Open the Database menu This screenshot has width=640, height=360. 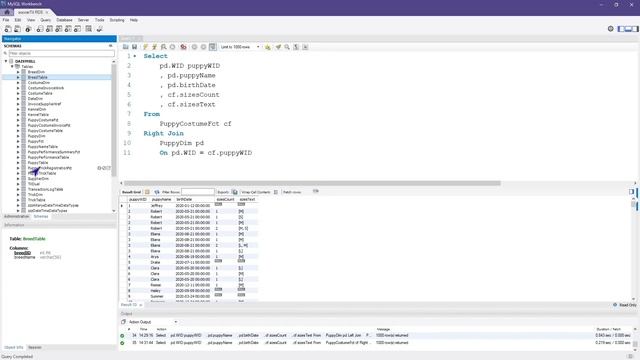pyautogui.click(x=64, y=20)
